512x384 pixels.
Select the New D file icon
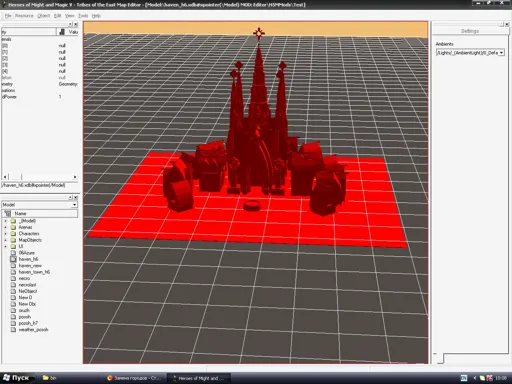13,297
